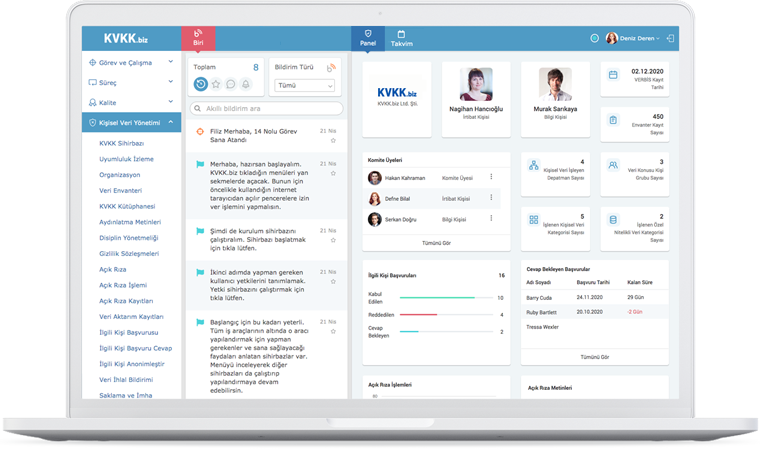Click the logout icon in top bar
The image size is (760, 450).
coord(670,38)
